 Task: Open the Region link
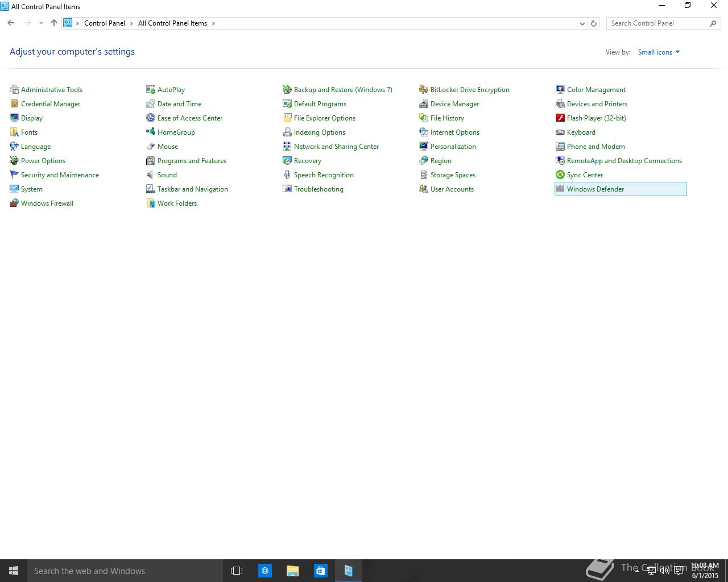441,161
